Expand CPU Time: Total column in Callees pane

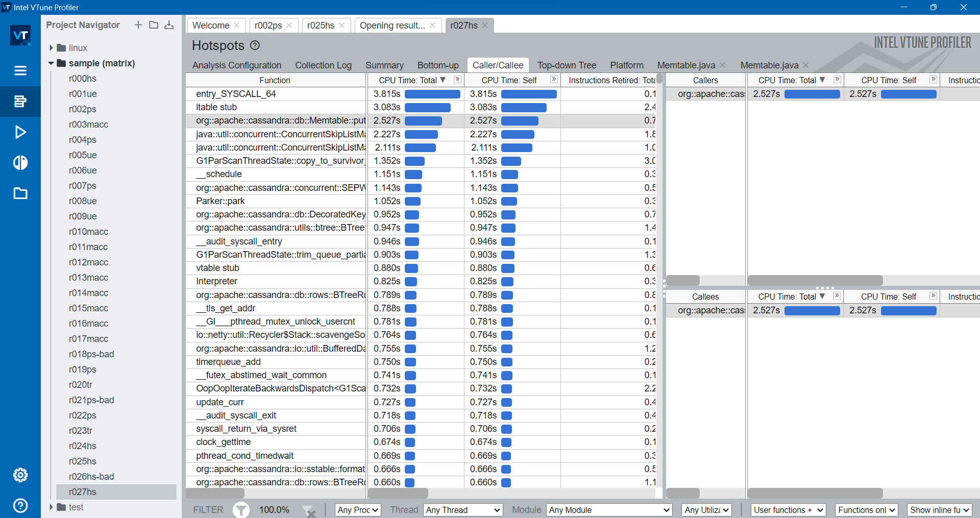pos(837,296)
